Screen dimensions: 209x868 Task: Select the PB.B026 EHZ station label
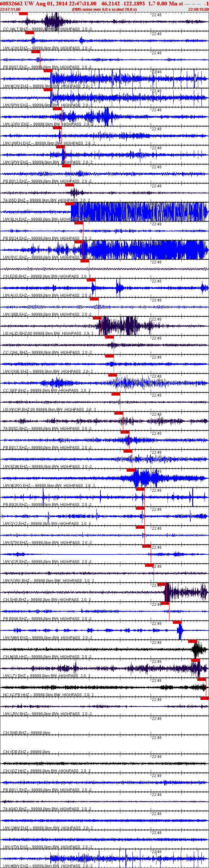point(47,505)
